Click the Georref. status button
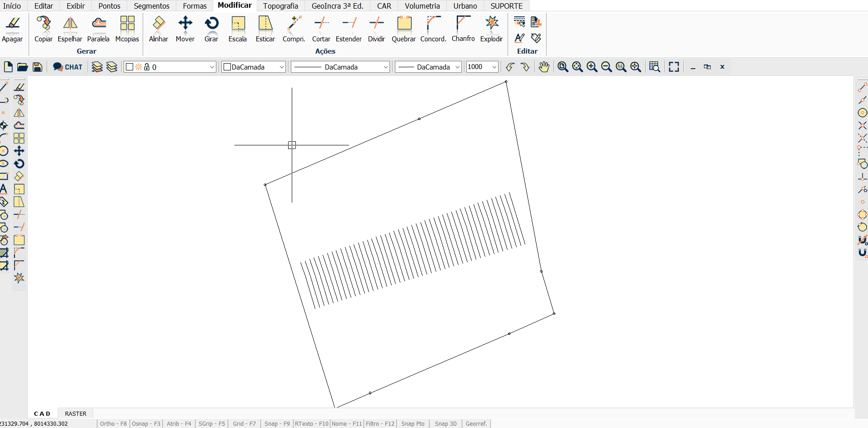This screenshot has height=428, width=868. click(x=476, y=423)
